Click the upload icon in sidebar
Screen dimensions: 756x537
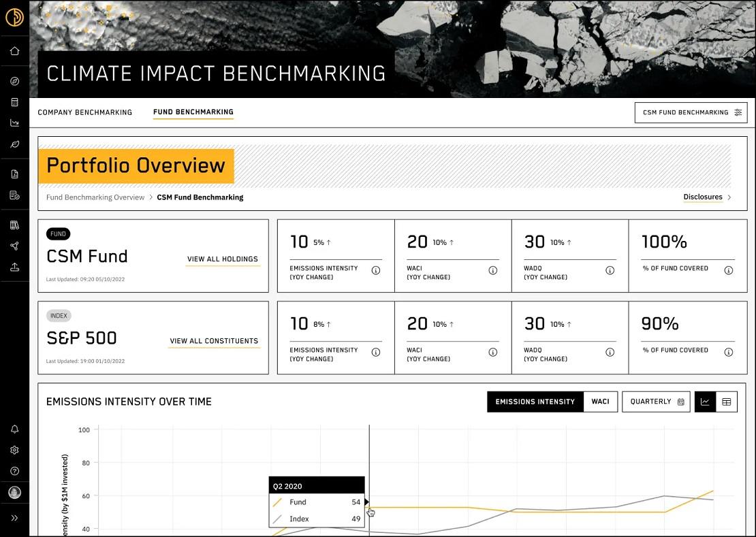pos(14,267)
